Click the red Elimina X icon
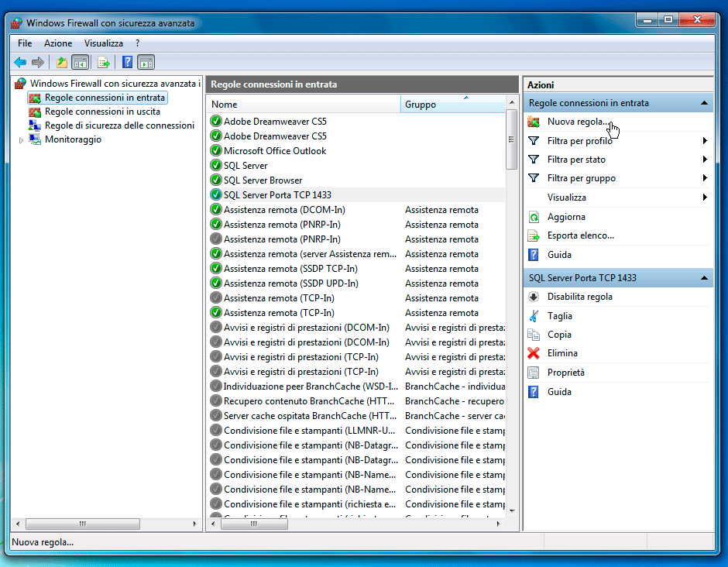The width and height of the screenshot is (728, 567). [x=534, y=353]
